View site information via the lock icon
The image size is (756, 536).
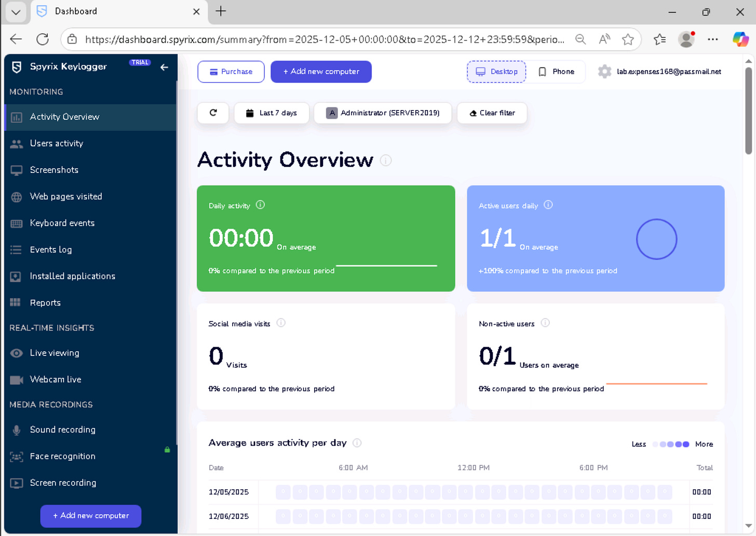[72, 39]
